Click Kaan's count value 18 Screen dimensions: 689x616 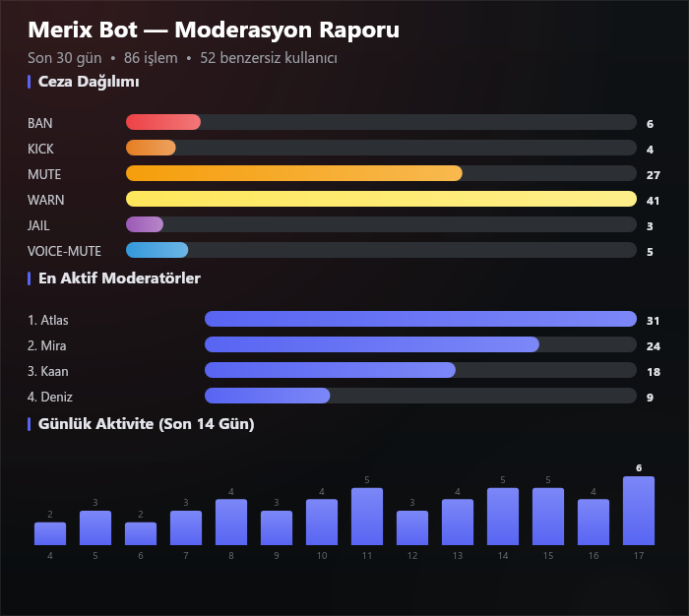click(x=654, y=372)
